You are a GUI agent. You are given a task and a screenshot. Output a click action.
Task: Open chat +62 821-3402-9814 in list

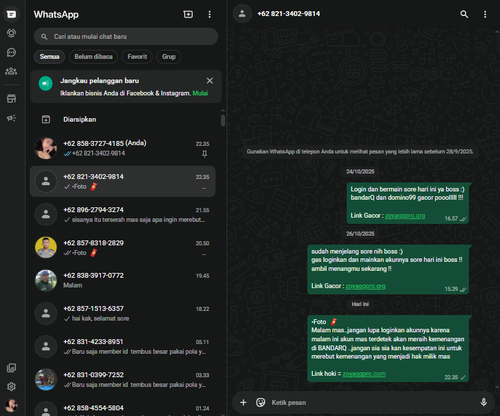(123, 181)
